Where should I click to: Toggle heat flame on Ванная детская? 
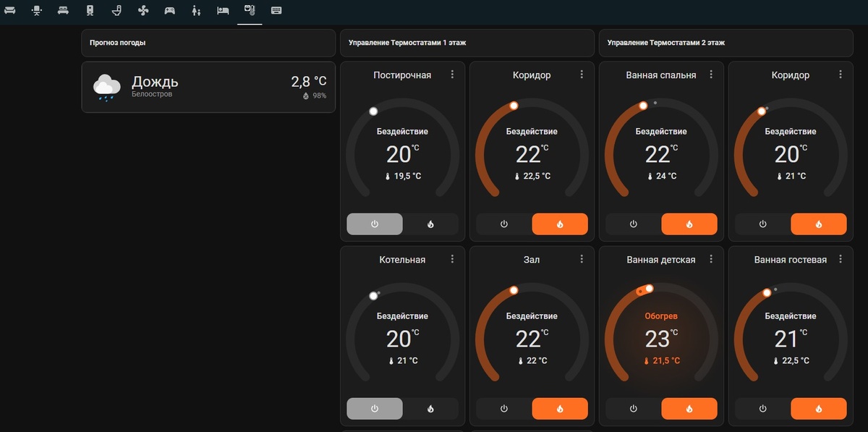[x=689, y=409]
